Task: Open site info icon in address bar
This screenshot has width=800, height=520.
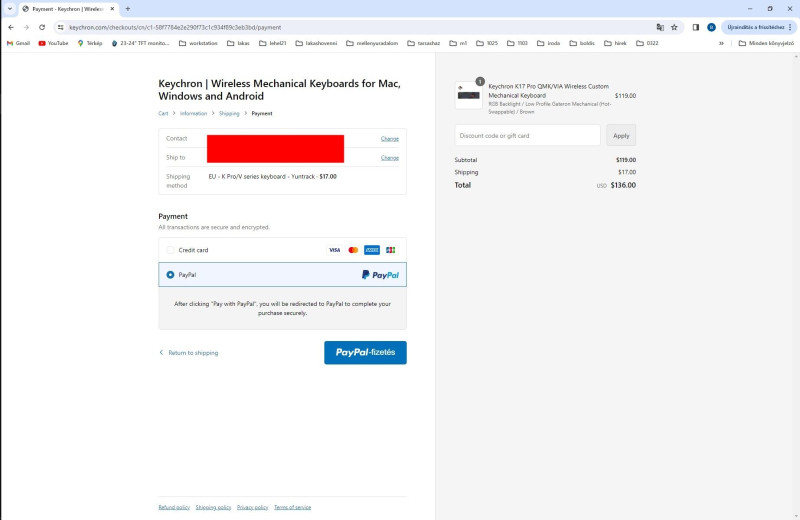Action: [x=61, y=28]
